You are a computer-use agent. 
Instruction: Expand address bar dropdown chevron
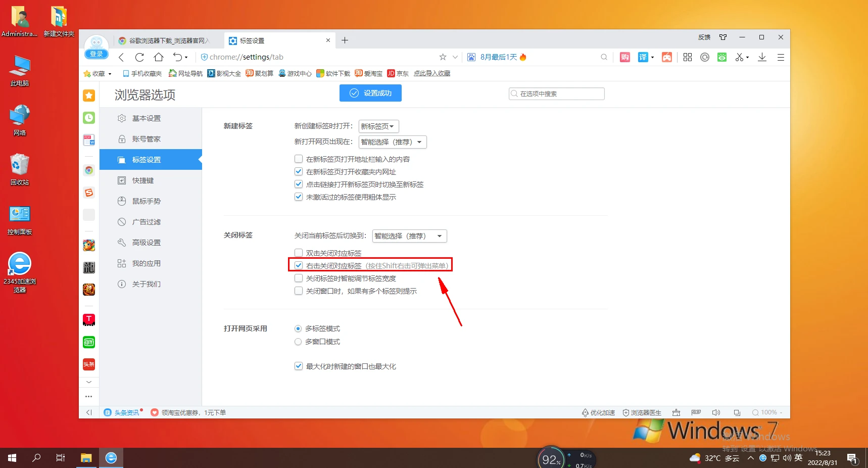pos(455,57)
